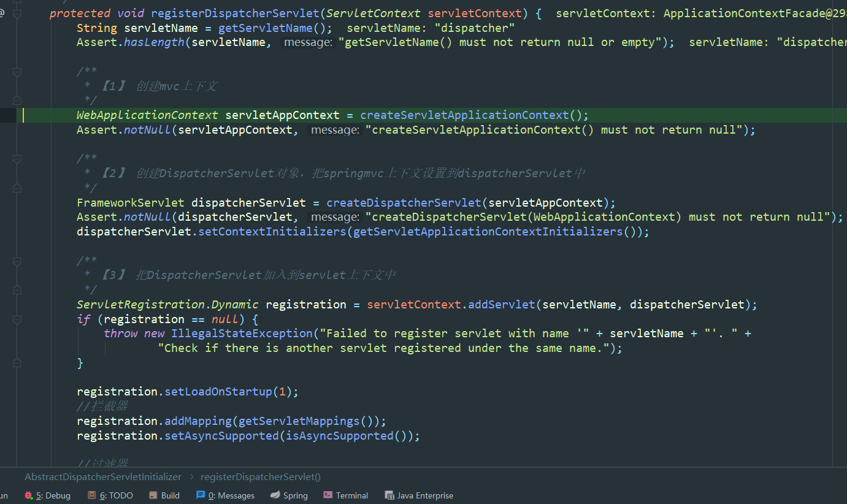The height and width of the screenshot is (504, 847).
Task: Click the @ gutter icon beside method declaration
Action: point(2,13)
